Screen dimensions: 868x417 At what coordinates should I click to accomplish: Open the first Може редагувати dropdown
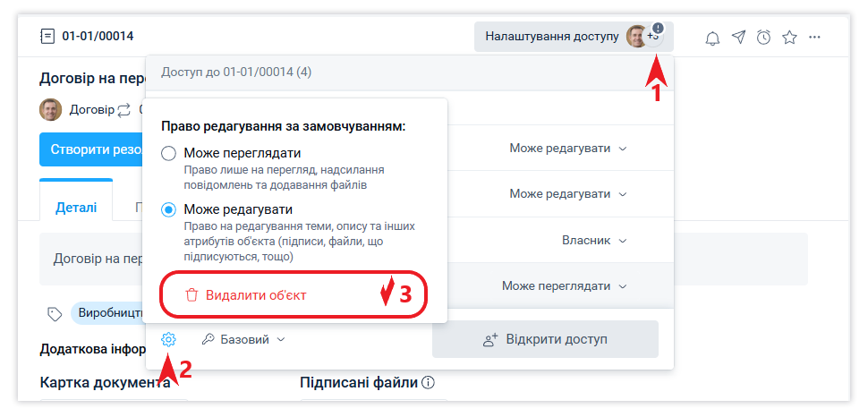[568, 148]
